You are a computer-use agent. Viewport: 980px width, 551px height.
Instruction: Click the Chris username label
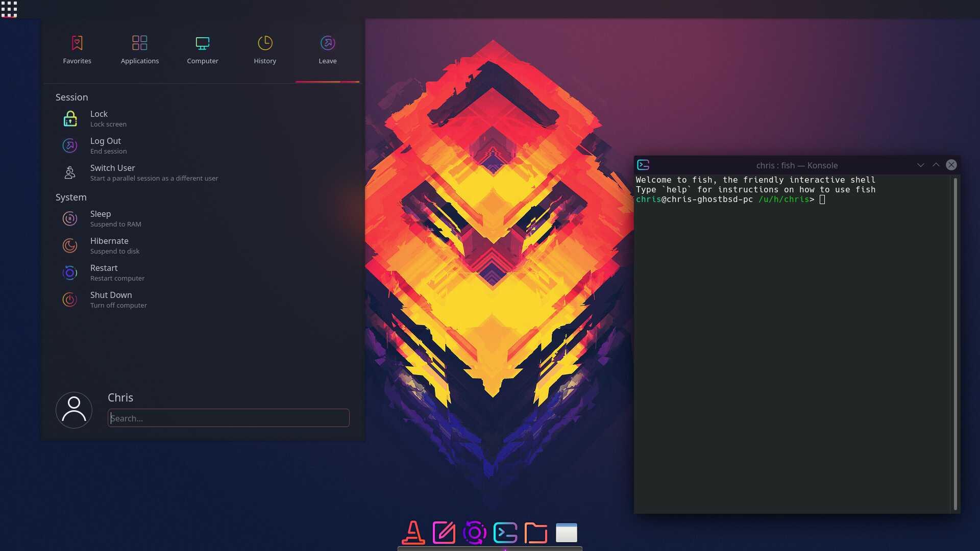120,398
